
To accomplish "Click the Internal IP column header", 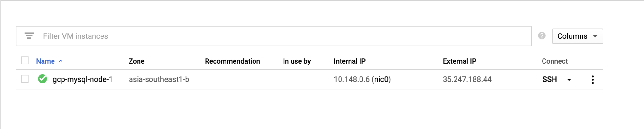I will 350,61.
